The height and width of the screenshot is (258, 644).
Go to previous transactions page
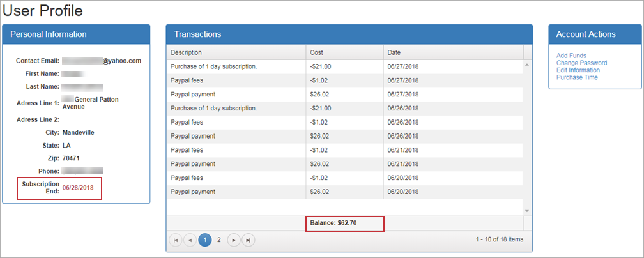click(x=190, y=240)
